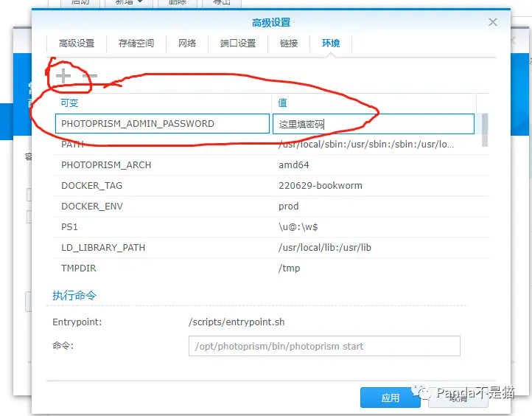This screenshot has height=416, width=532.
Task: Focus the password value field 这里填密码
Action: [374, 124]
